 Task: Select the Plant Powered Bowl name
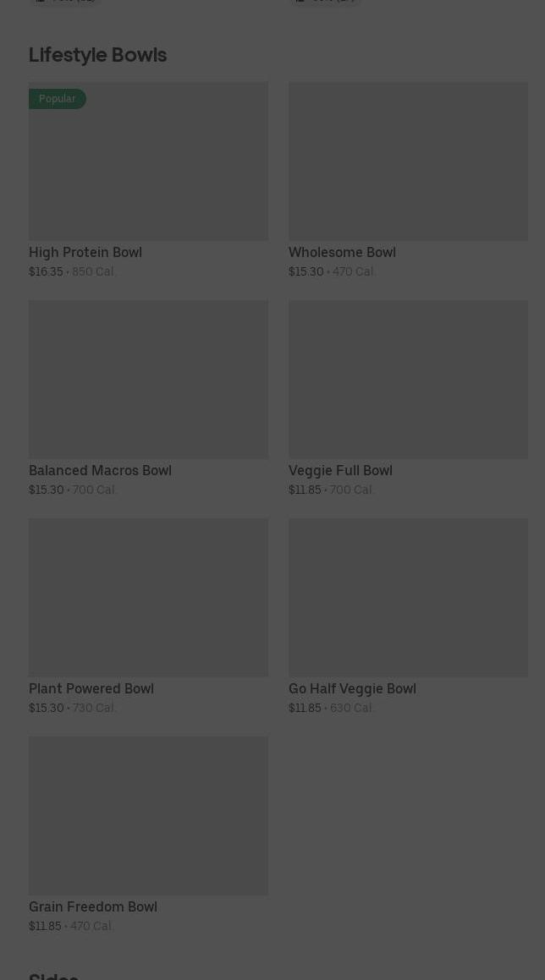click(91, 688)
